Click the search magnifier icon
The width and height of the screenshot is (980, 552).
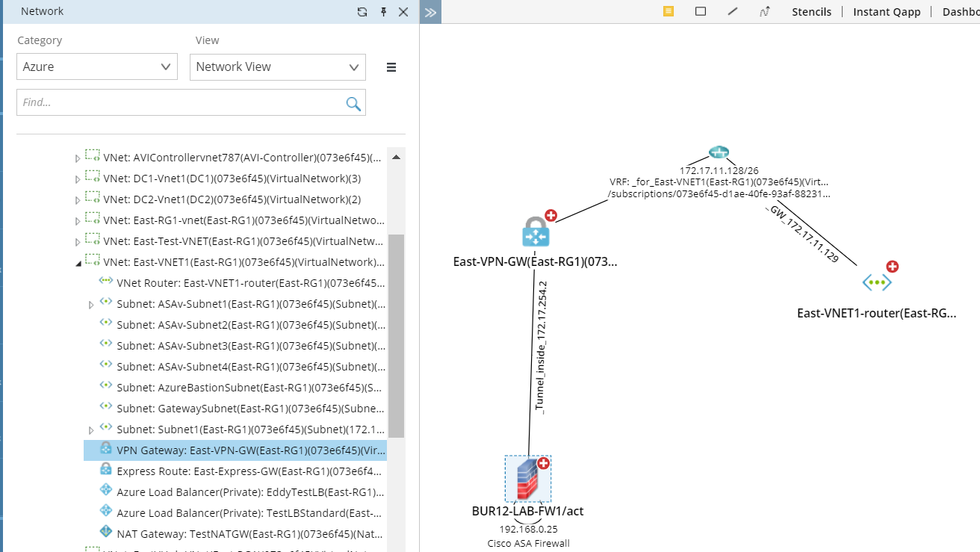(353, 103)
